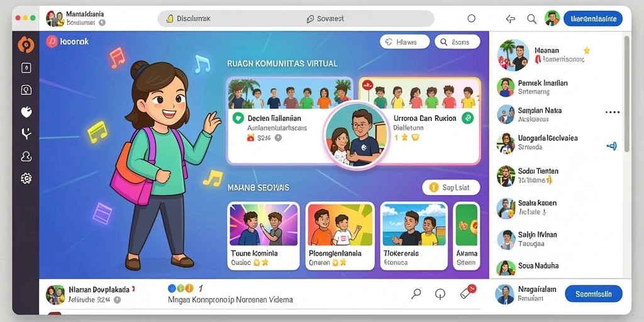Select the Disclumak tab in address bar
This screenshot has width=644, height=322.
tap(188, 18)
